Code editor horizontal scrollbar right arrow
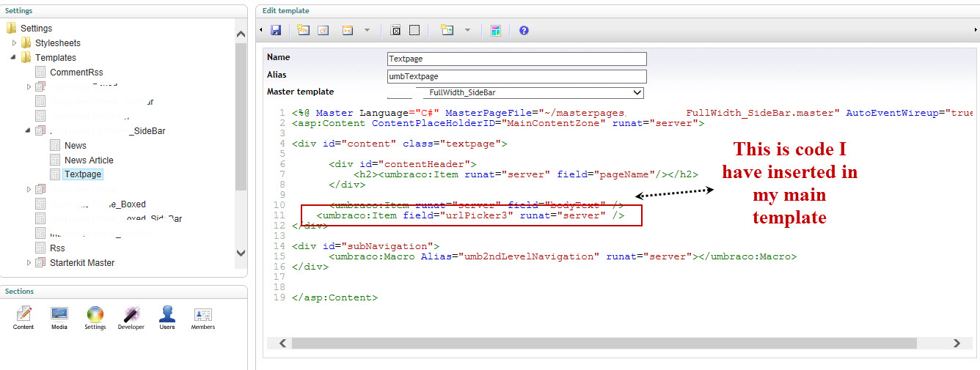This screenshot has width=980, height=370. pyautogui.click(x=957, y=343)
